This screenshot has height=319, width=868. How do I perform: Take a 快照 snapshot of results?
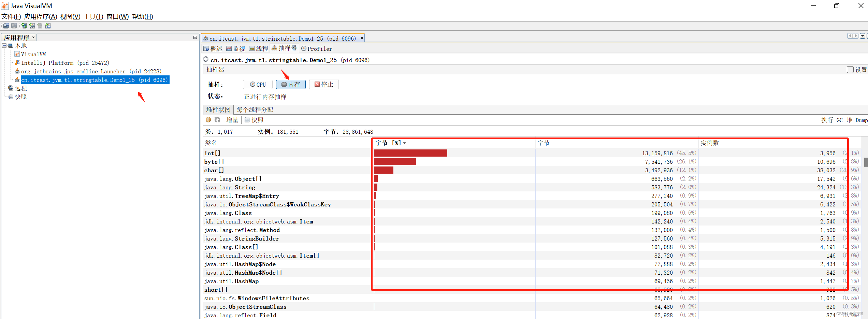pyautogui.click(x=254, y=120)
